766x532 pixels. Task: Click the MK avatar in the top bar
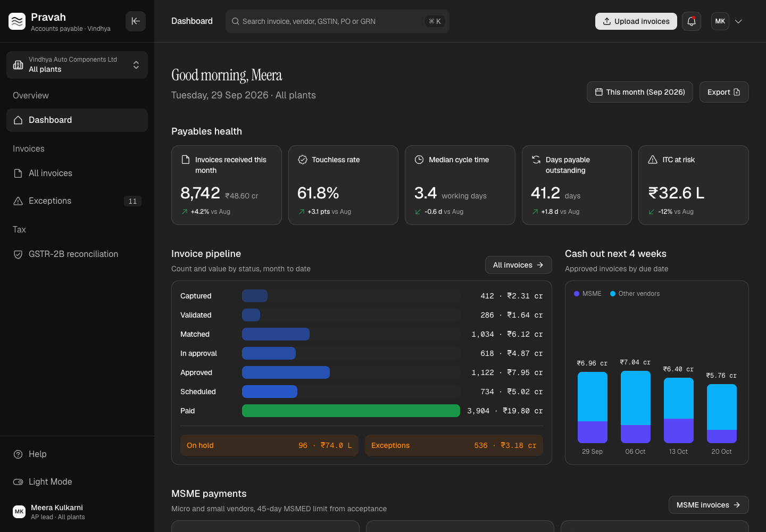720,21
